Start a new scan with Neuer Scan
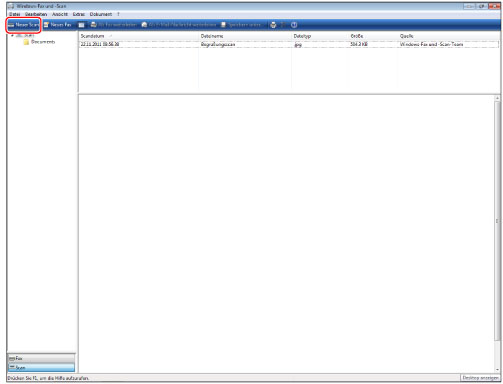 23,25
